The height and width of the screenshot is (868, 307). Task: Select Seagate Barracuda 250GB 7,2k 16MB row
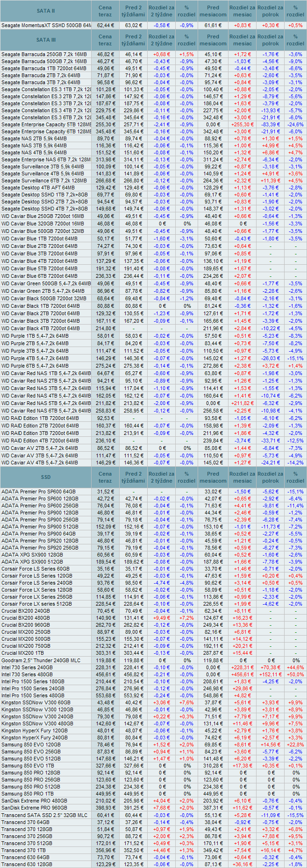pyautogui.click(x=153, y=54)
